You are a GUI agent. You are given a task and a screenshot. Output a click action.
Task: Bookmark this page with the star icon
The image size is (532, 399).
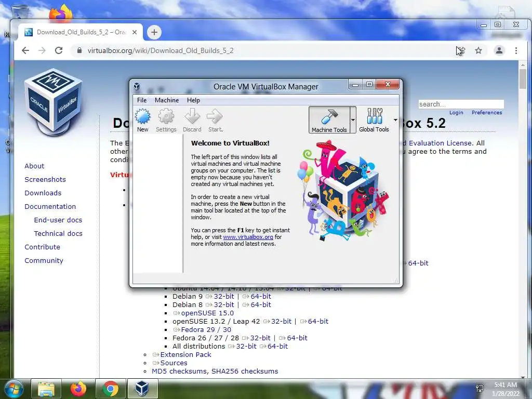click(x=478, y=50)
